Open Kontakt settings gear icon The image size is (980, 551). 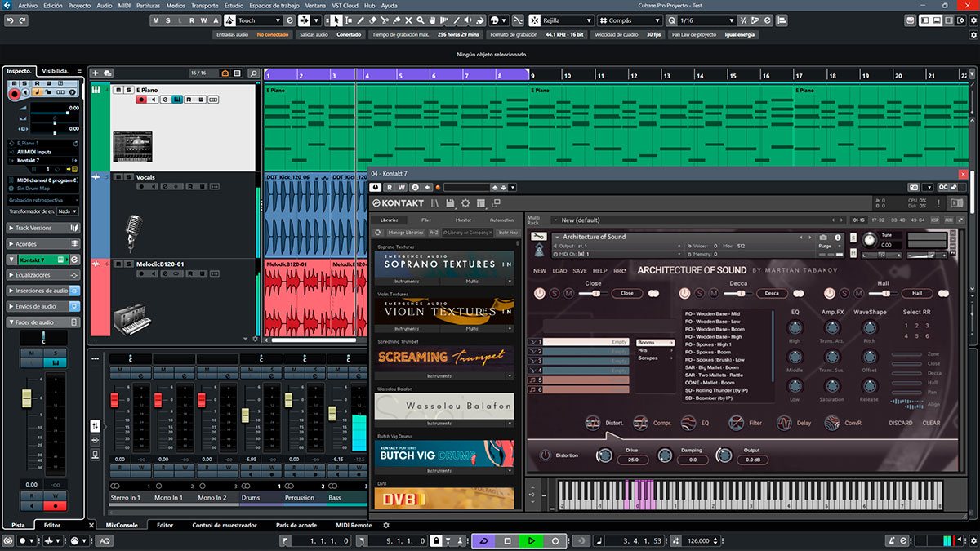click(x=465, y=202)
